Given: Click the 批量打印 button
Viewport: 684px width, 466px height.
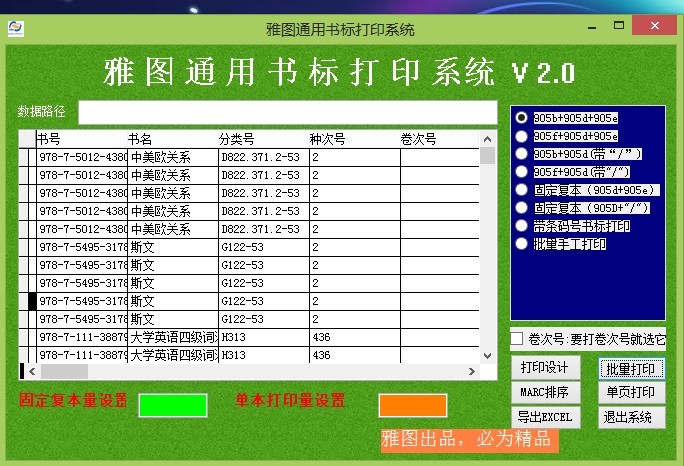Looking at the screenshot, I should [631, 368].
